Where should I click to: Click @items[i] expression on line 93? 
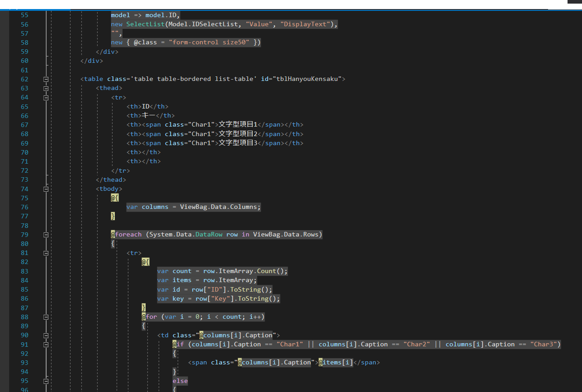coord(336,363)
